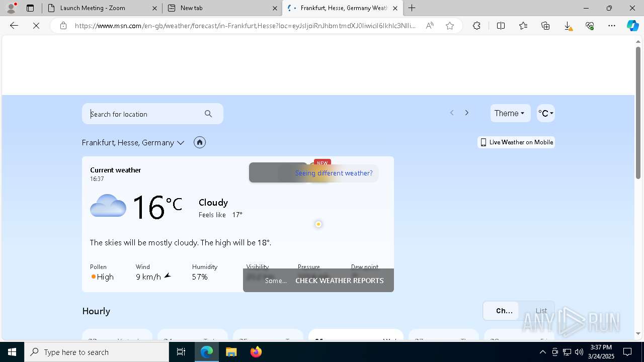Show hidden system tray icons
The height and width of the screenshot is (362, 644).
(x=542, y=352)
